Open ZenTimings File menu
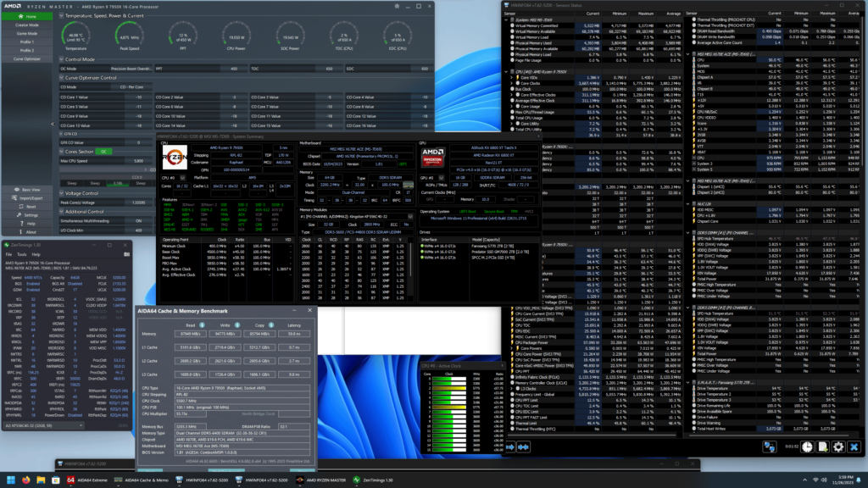Image resolution: width=868 pixels, height=488 pixels. (8, 254)
